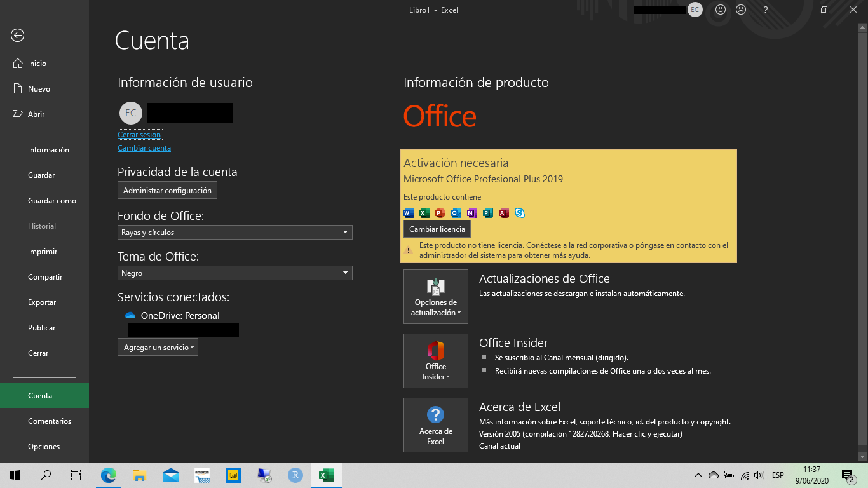Click the OneDrive cloud icon
The height and width of the screenshot is (488, 868).
(130, 316)
